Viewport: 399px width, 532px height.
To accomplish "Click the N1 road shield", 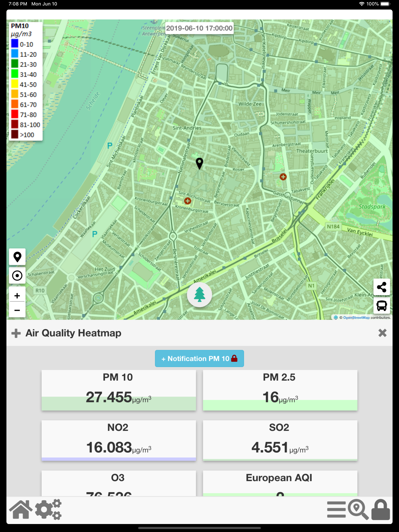I will (x=311, y=286).
